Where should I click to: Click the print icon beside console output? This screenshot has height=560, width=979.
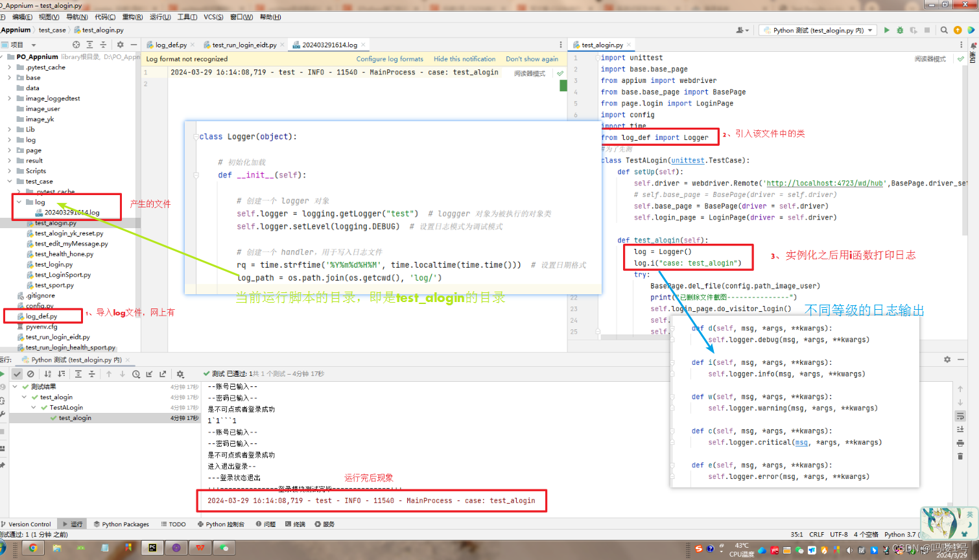[960, 443]
